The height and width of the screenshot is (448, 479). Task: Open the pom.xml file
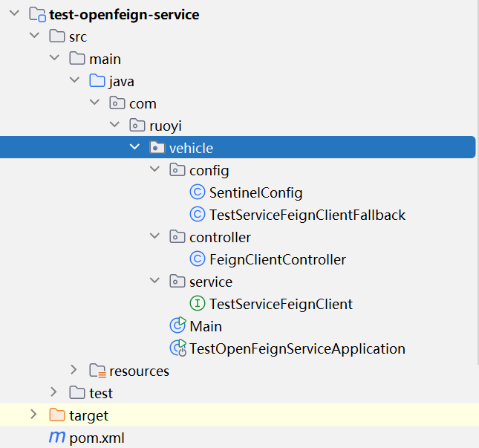91,438
